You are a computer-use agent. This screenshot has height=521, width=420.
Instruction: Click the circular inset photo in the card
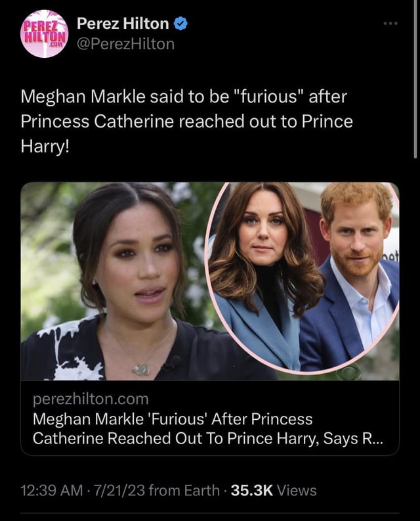tap(302, 277)
